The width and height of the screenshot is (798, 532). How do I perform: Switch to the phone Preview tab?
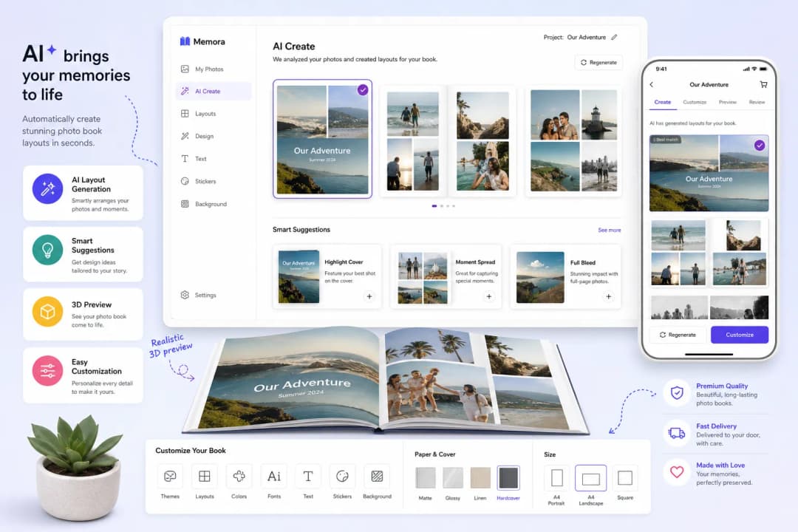pos(728,102)
